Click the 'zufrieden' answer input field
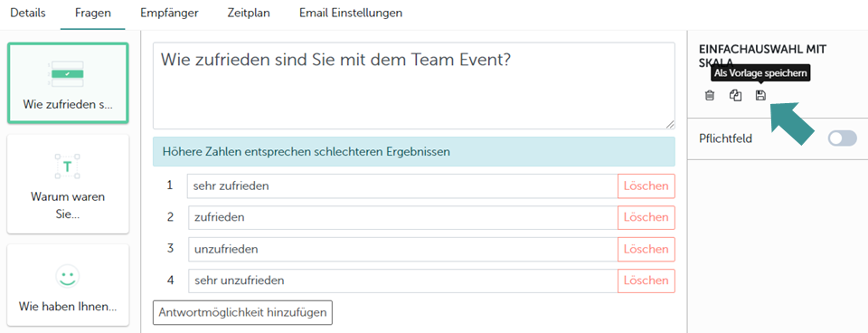868x333 pixels. (403, 218)
